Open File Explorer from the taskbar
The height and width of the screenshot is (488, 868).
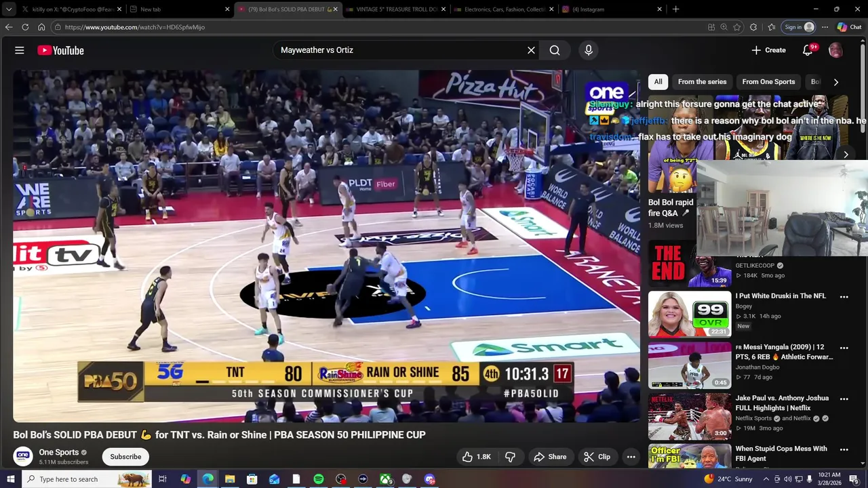click(x=230, y=479)
